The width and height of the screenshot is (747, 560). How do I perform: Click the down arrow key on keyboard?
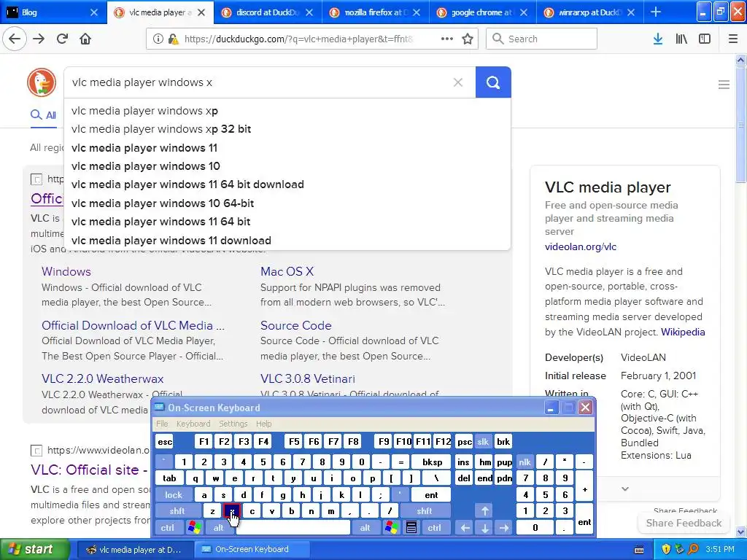[x=484, y=528]
